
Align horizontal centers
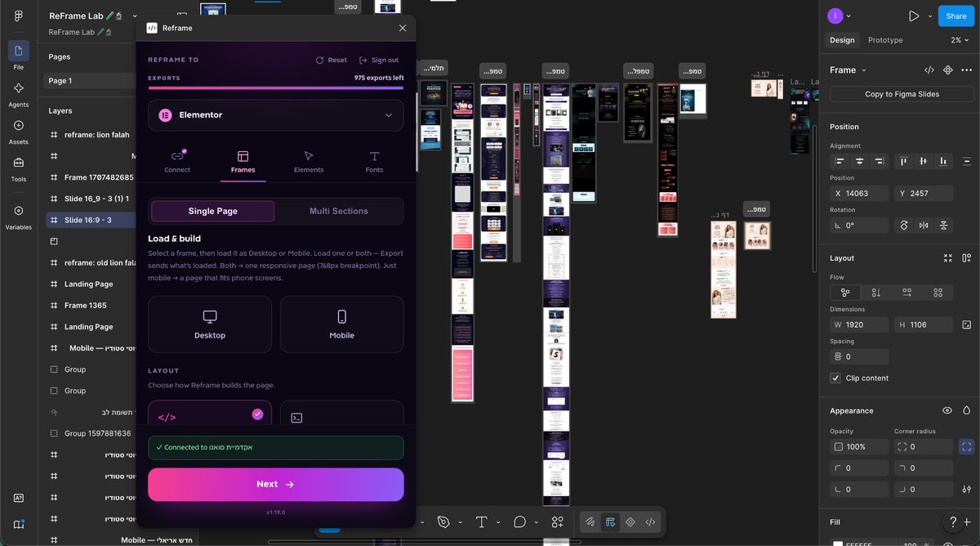tap(860, 161)
